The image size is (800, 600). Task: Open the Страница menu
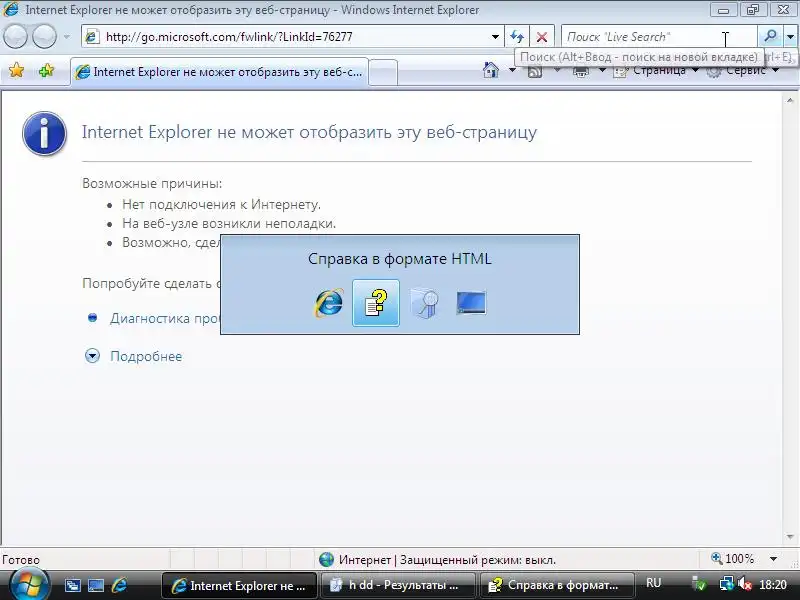coord(655,70)
